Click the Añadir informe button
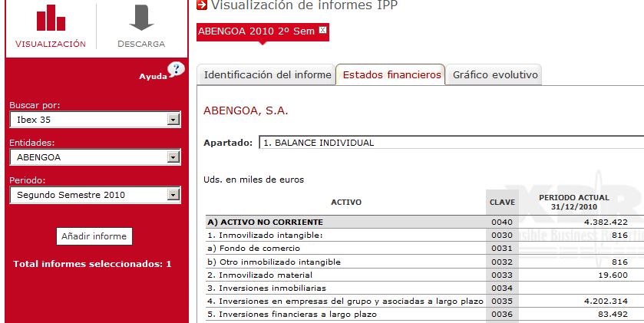Image resolution: width=644 pixels, height=323 pixels. click(94, 236)
